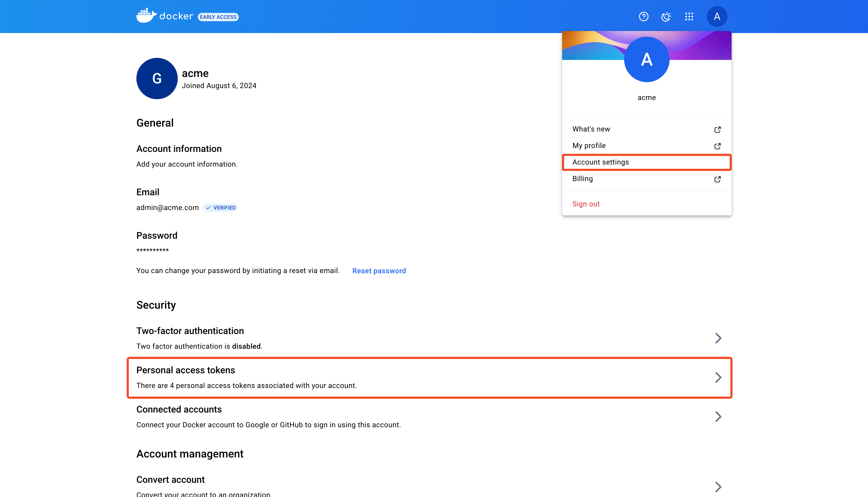Click the Joined August 6, 2024 text
The width and height of the screenshot is (868, 497).
pyautogui.click(x=219, y=86)
